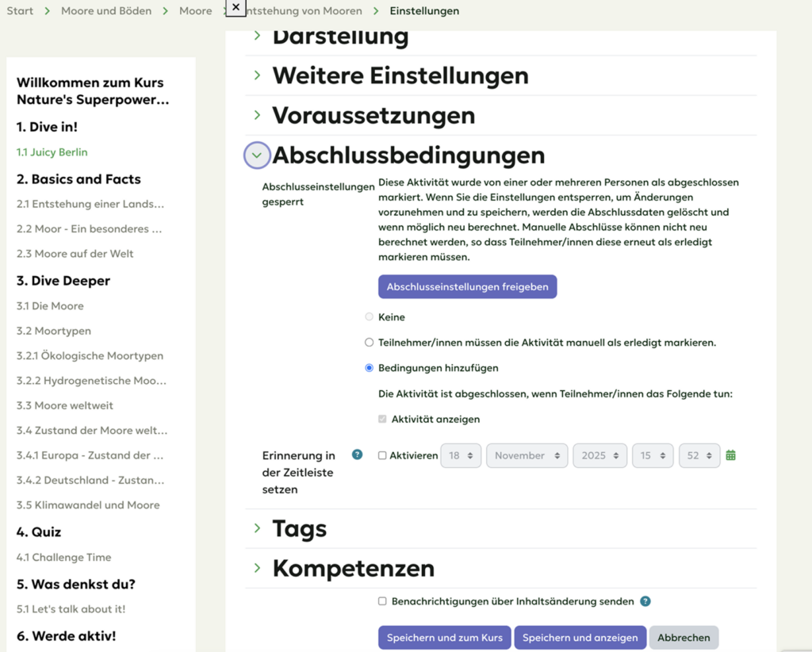Open the month dropdown showing November
This screenshot has height=652, width=812.
point(527,456)
